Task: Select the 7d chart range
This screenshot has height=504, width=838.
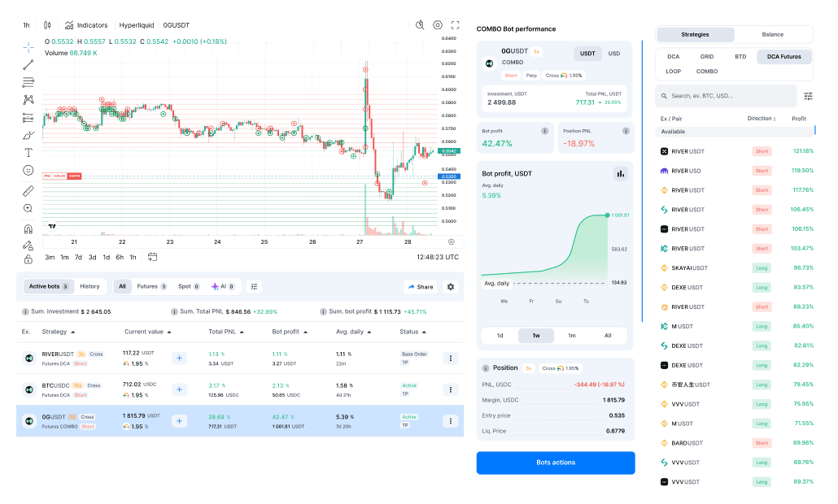Action: coord(79,258)
